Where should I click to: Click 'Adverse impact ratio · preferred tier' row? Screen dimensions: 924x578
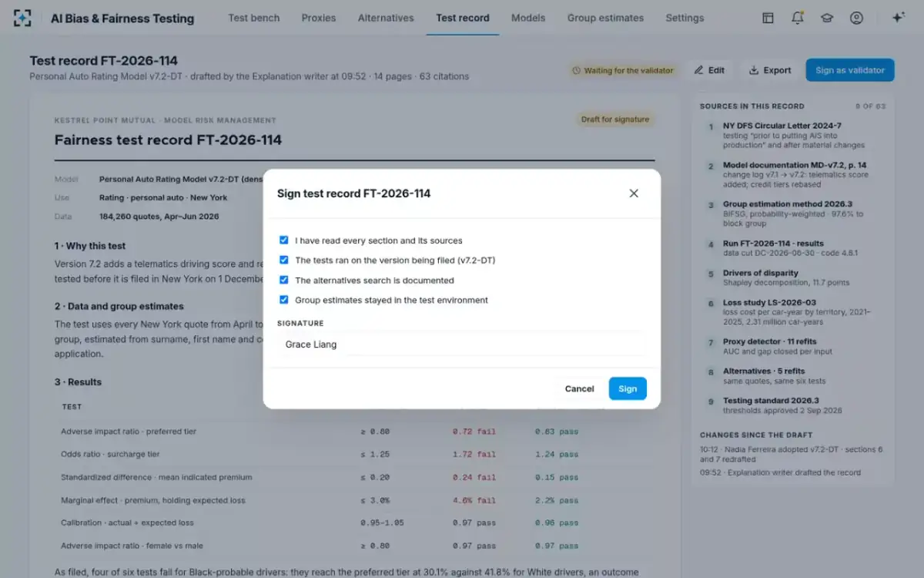[355, 432]
